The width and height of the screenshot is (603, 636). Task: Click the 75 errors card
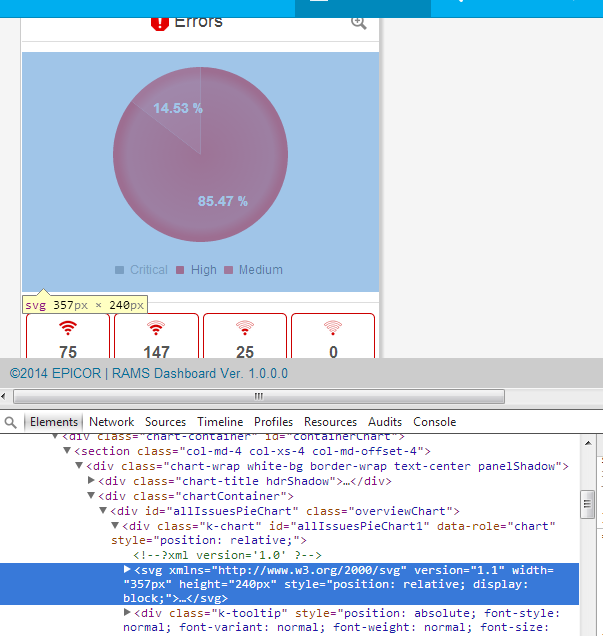coord(68,336)
